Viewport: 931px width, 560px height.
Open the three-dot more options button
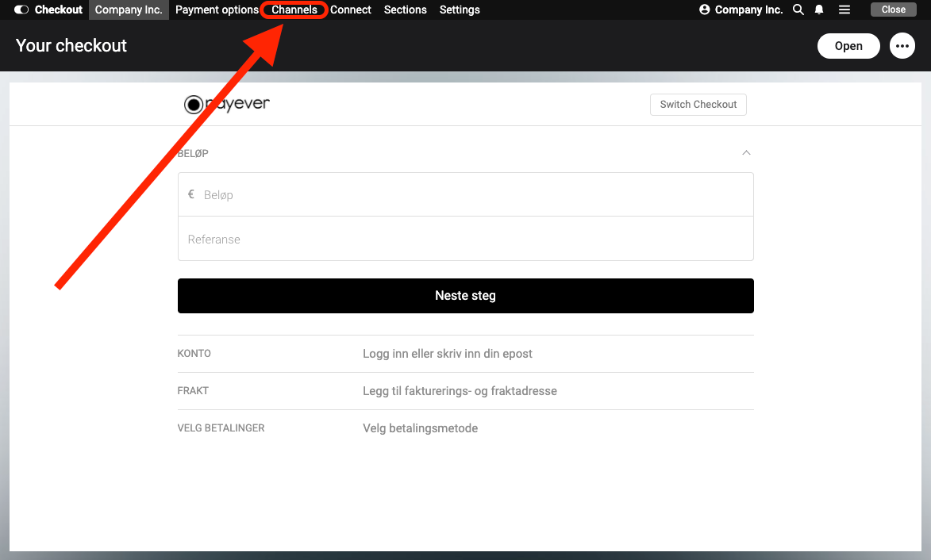pyautogui.click(x=902, y=46)
